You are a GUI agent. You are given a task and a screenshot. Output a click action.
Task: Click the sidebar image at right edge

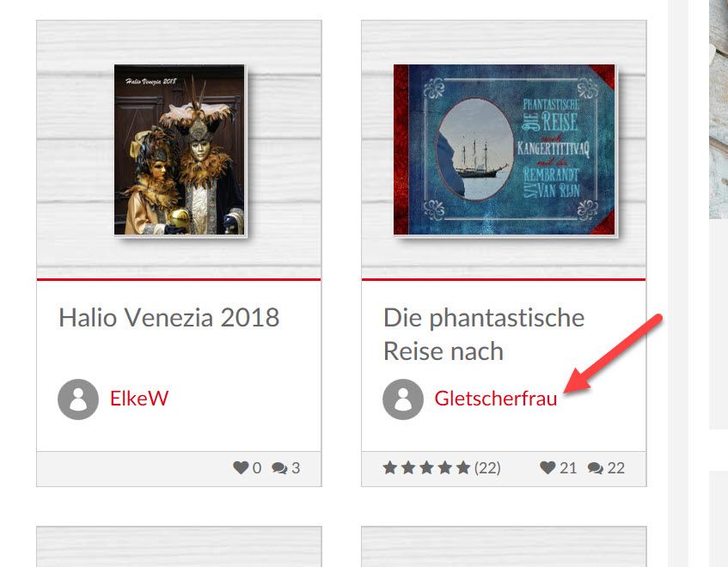tap(719, 109)
